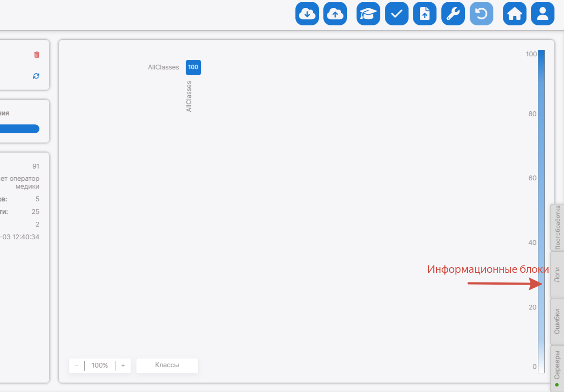Go to home page icon

pyautogui.click(x=515, y=14)
